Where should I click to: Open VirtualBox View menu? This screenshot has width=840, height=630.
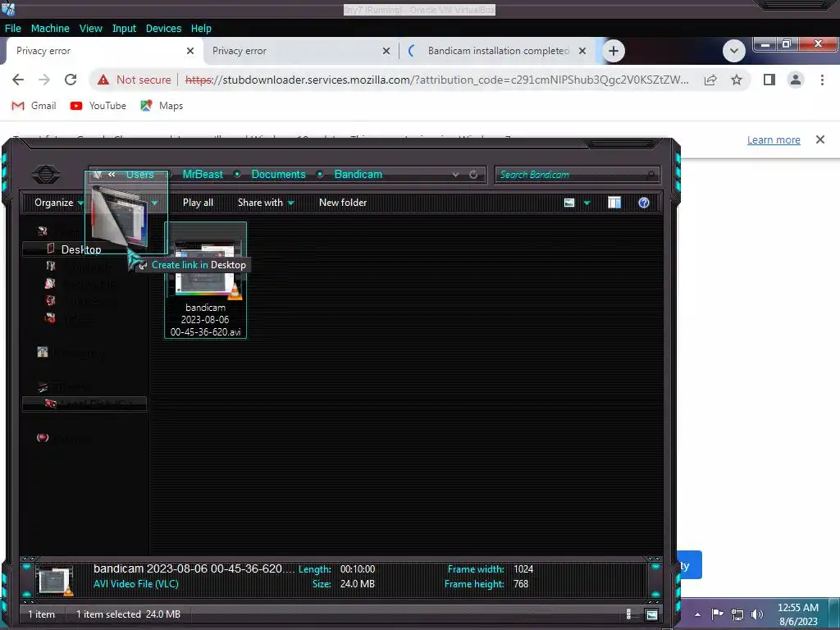click(90, 29)
